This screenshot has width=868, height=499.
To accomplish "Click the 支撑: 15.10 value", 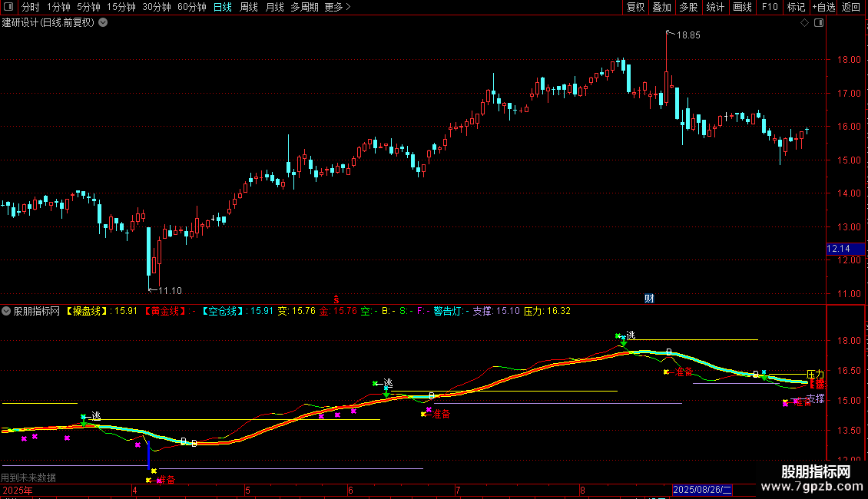I will 496,312.
